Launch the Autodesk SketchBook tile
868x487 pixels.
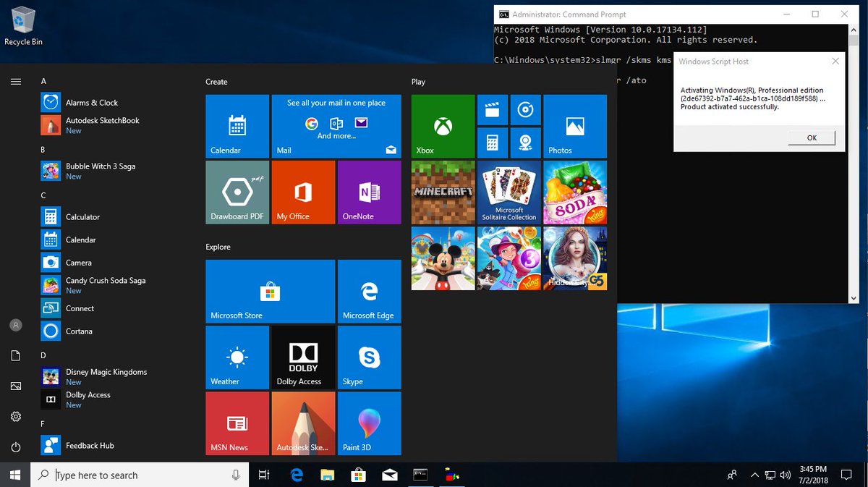(303, 423)
